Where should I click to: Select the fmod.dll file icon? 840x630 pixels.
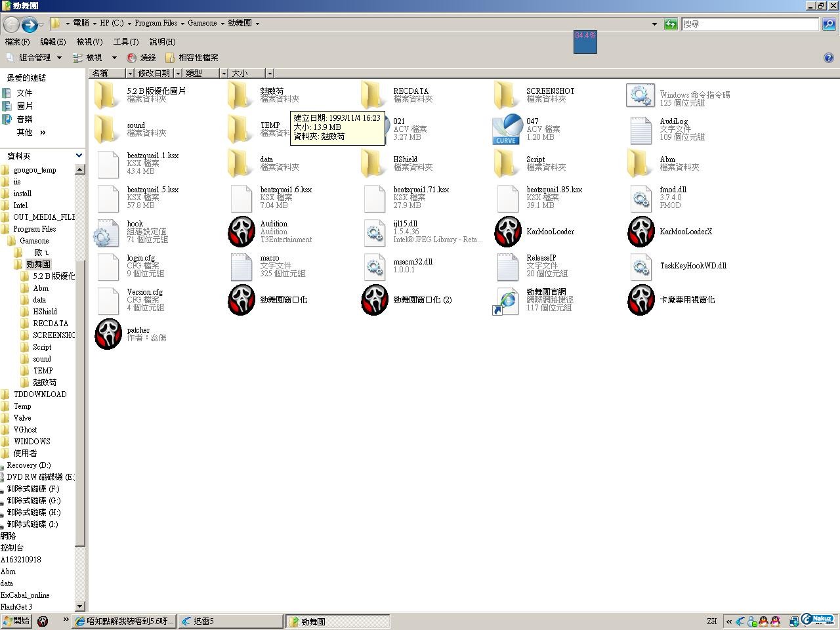click(x=640, y=198)
